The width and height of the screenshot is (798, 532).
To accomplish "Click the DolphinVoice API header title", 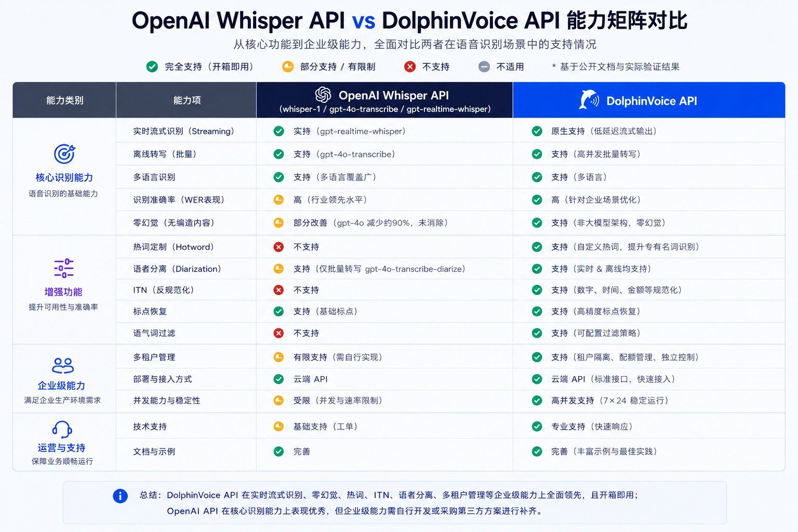I will pos(651,101).
